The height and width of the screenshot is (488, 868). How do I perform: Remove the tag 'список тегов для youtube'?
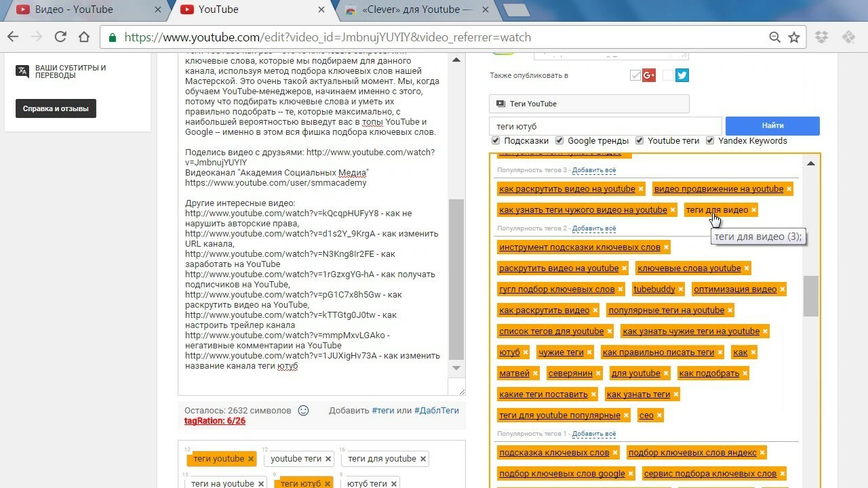point(609,331)
